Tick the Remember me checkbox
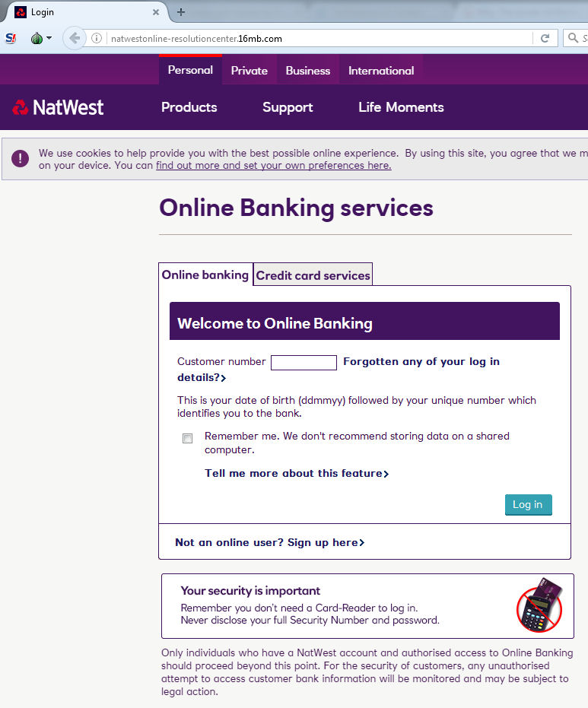The height and width of the screenshot is (708, 588). pyautogui.click(x=187, y=438)
